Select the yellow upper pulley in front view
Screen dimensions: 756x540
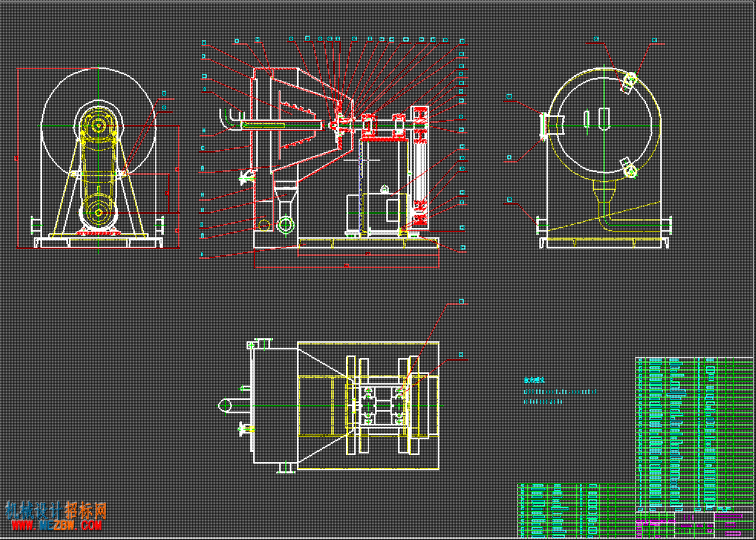point(99,126)
